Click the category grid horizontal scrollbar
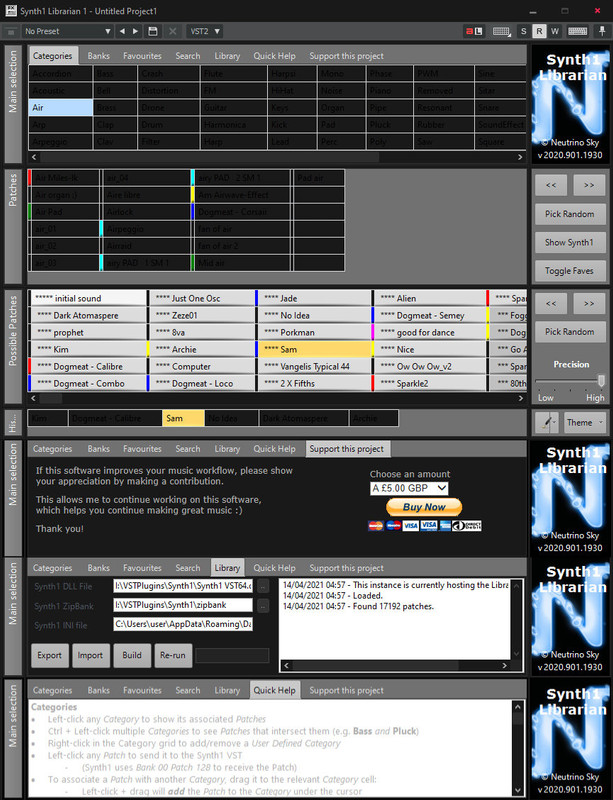Screen dimensions: 613x800 (210, 157)
